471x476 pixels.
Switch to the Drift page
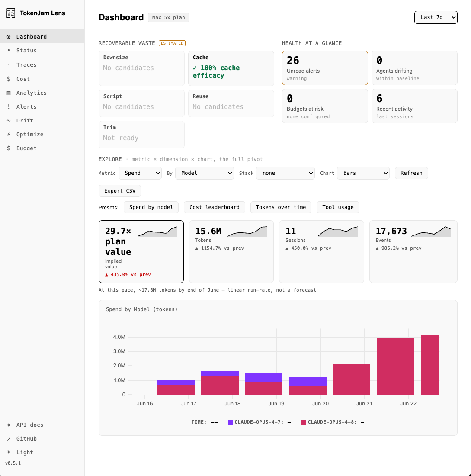(42, 121)
